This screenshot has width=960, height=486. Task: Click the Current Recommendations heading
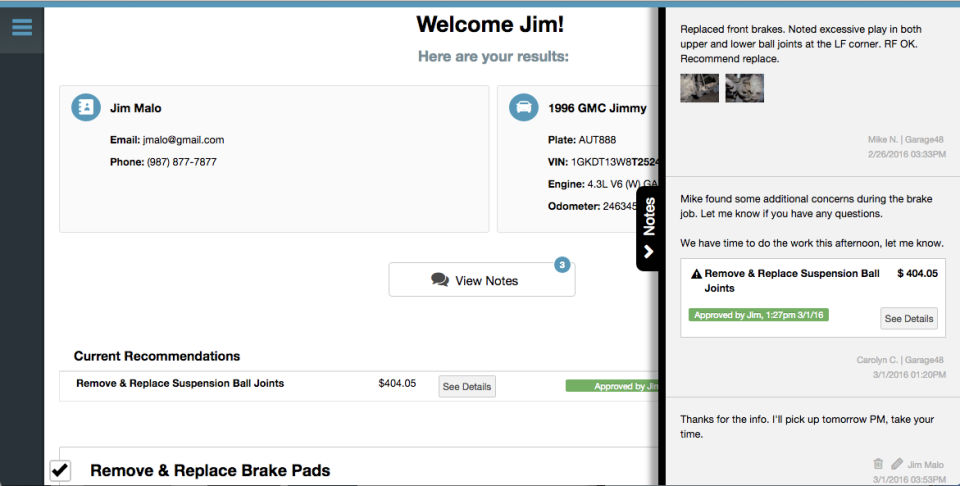coord(157,356)
